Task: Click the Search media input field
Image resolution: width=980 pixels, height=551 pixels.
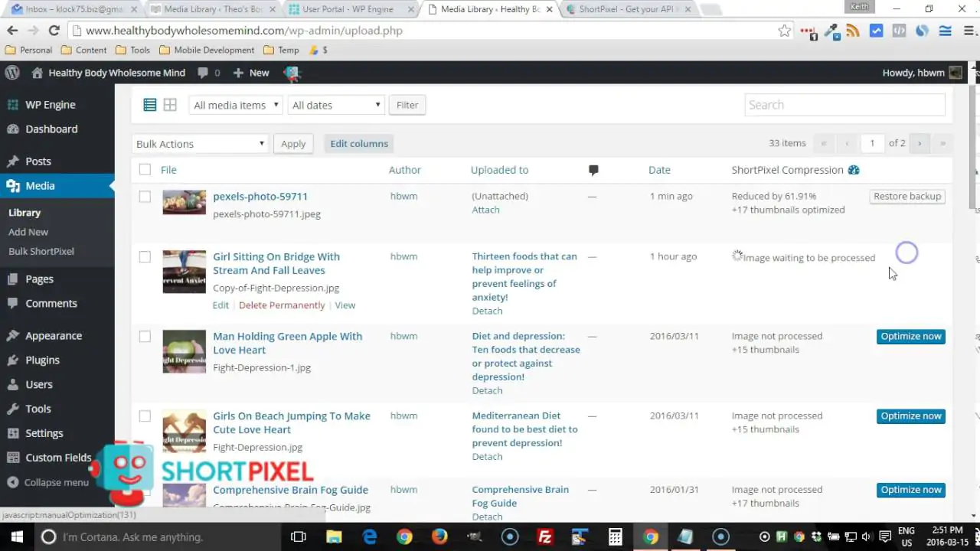Action: [844, 105]
